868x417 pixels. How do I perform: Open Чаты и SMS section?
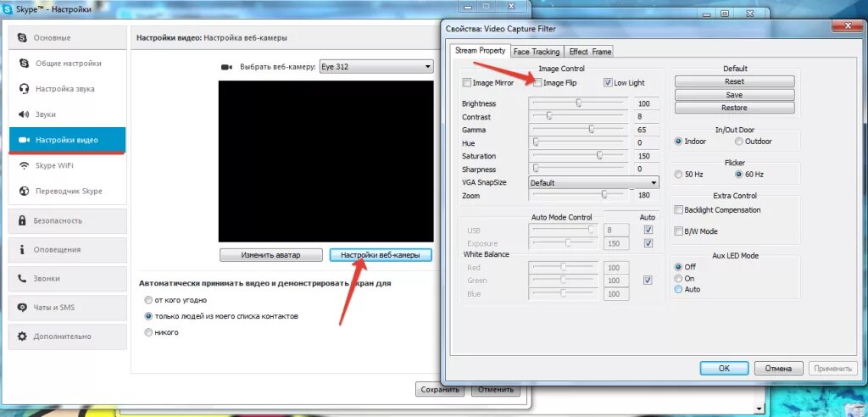(68, 308)
